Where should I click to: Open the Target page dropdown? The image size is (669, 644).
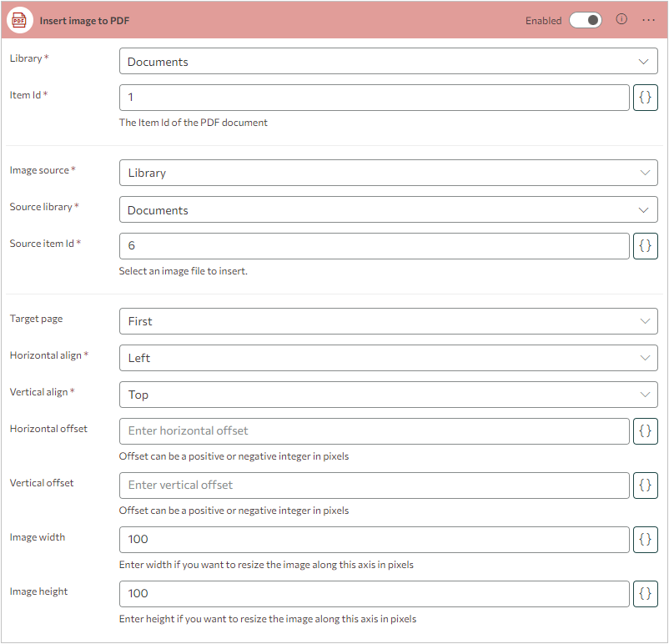point(388,321)
